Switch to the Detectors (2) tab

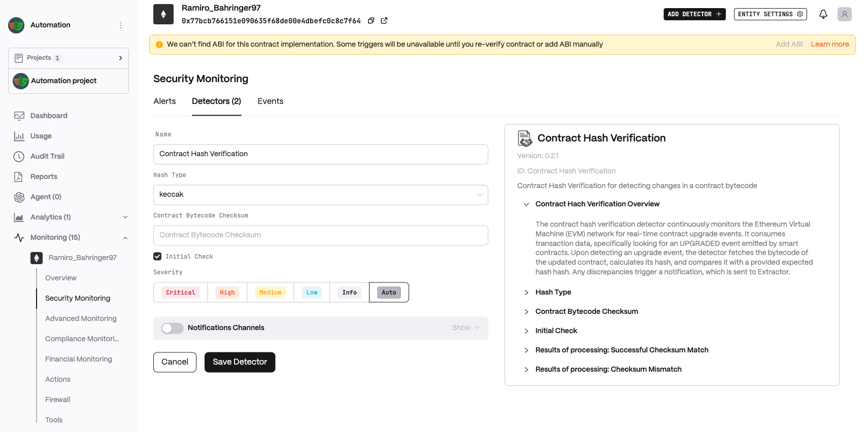[x=216, y=101]
